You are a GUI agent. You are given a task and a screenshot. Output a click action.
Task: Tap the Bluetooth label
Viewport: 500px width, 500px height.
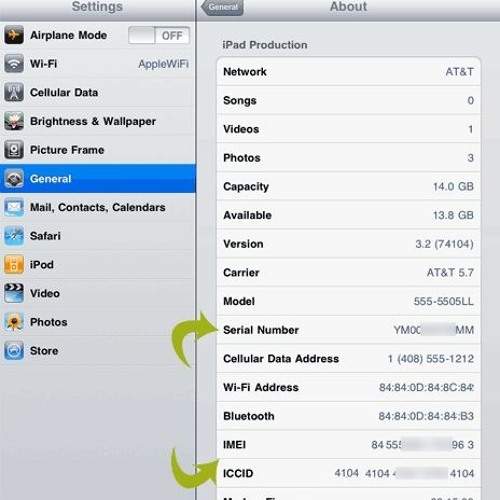click(x=249, y=416)
